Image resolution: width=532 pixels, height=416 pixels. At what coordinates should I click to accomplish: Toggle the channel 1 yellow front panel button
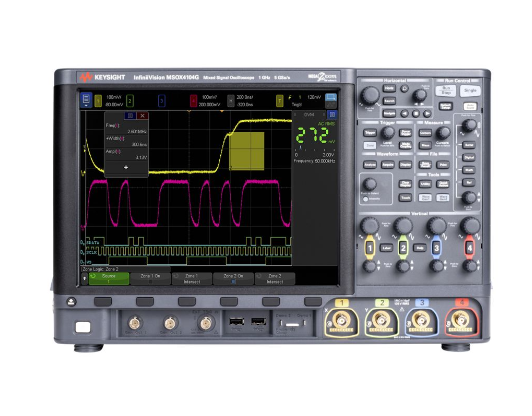(x=370, y=248)
